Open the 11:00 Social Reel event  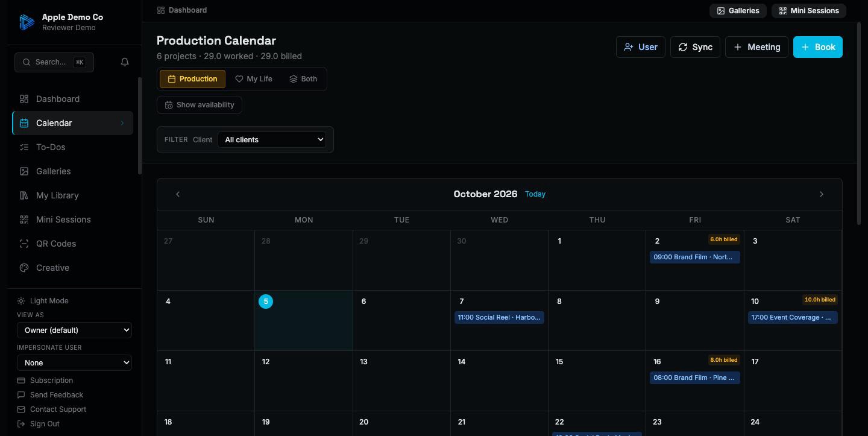pyautogui.click(x=499, y=318)
